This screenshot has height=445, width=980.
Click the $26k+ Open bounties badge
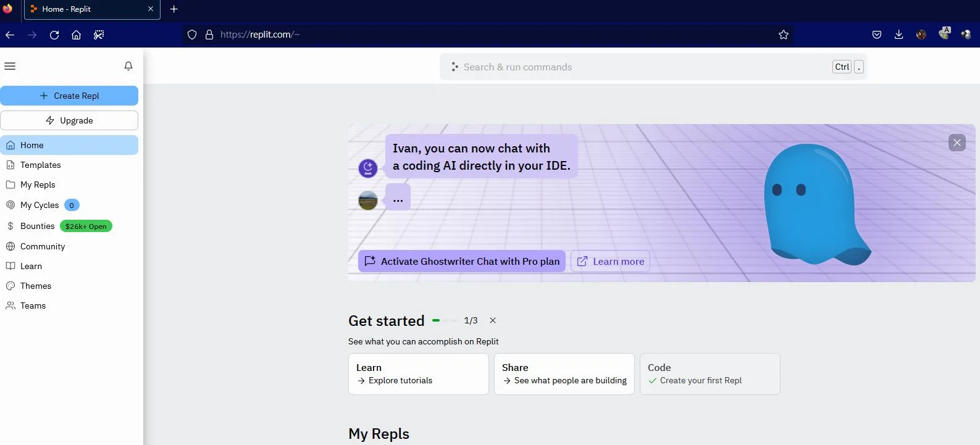pyautogui.click(x=86, y=226)
